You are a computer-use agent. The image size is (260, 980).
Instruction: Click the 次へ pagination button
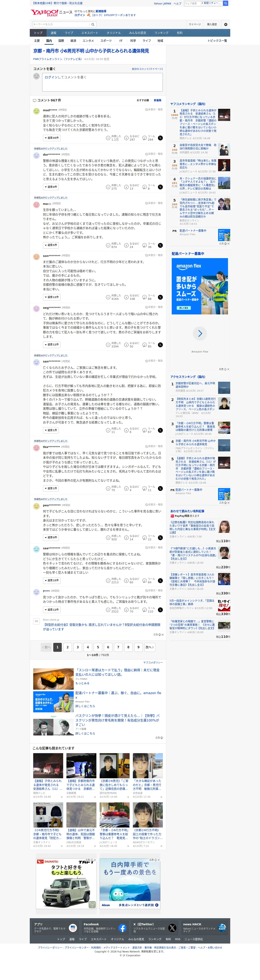pos(149,647)
